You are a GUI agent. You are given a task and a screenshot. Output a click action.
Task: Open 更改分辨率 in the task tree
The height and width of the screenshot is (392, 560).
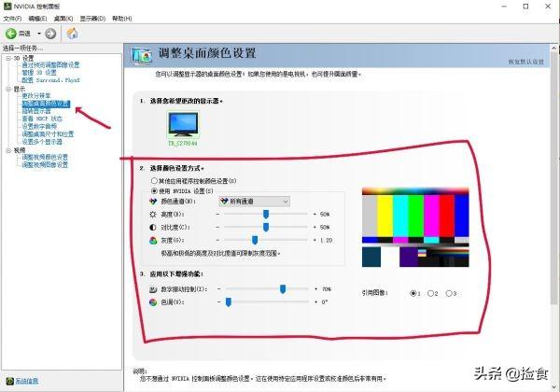(x=36, y=96)
